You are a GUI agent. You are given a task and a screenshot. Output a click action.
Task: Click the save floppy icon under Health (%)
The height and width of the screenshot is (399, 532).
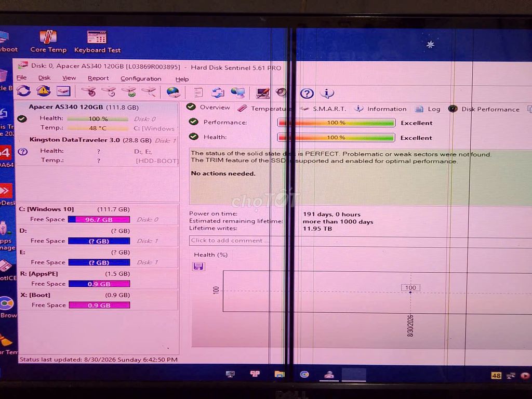pyautogui.click(x=198, y=267)
